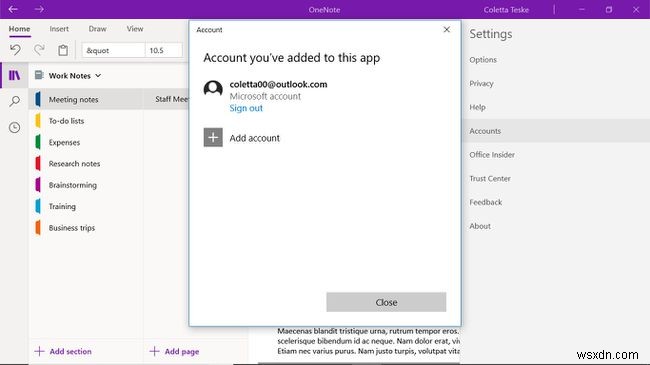Switch to the View tab
The width and height of the screenshot is (650, 365).
(135, 29)
